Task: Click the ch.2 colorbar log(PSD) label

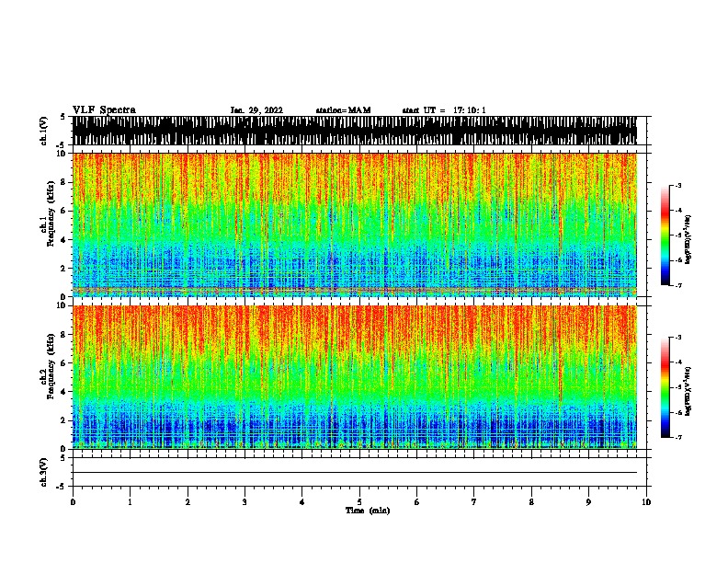Action: [688, 391]
